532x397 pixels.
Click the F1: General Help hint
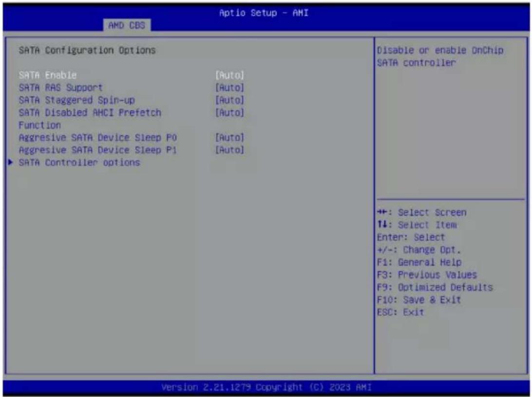419,262
